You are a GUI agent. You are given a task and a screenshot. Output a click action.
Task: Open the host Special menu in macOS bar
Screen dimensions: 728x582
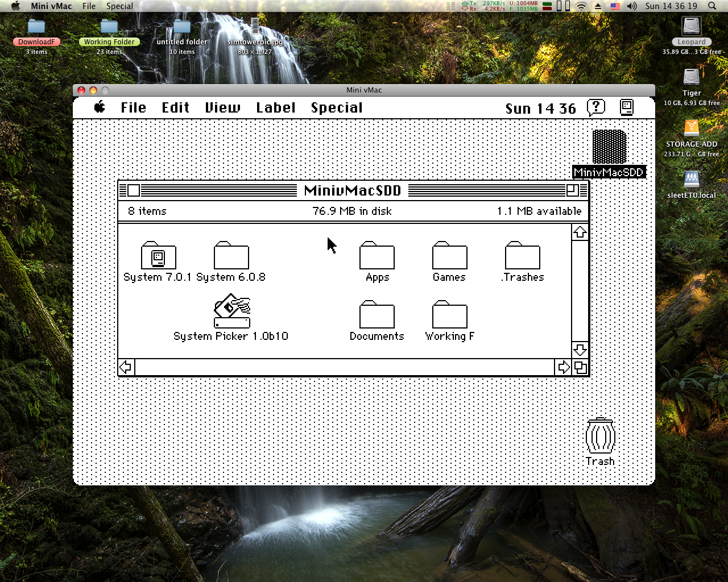(x=119, y=6)
